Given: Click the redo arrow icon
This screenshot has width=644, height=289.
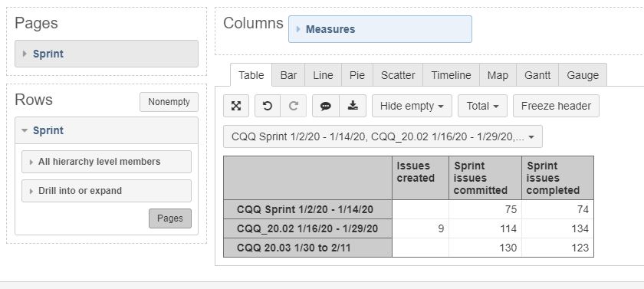Looking at the screenshot, I should point(293,106).
